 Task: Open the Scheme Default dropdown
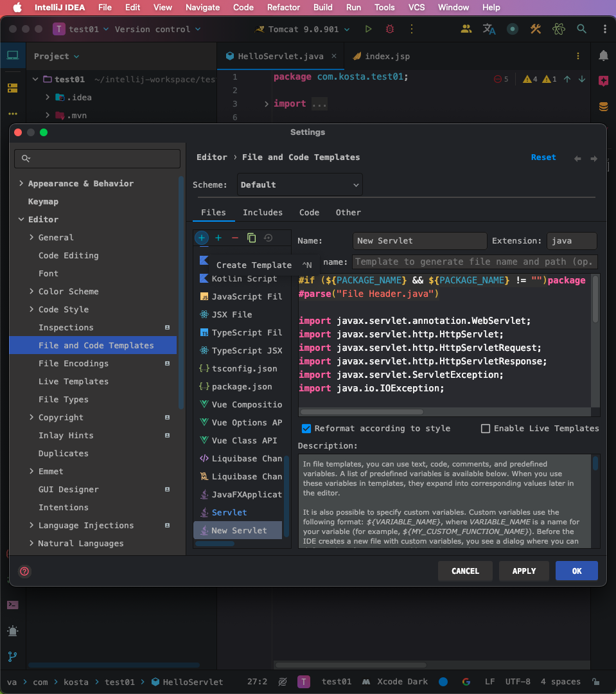(x=299, y=184)
